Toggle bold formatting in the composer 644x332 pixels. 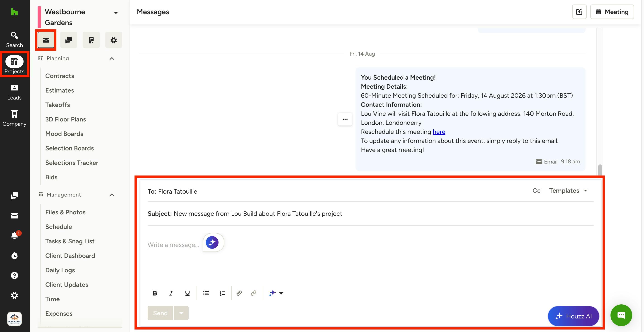[x=155, y=293]
